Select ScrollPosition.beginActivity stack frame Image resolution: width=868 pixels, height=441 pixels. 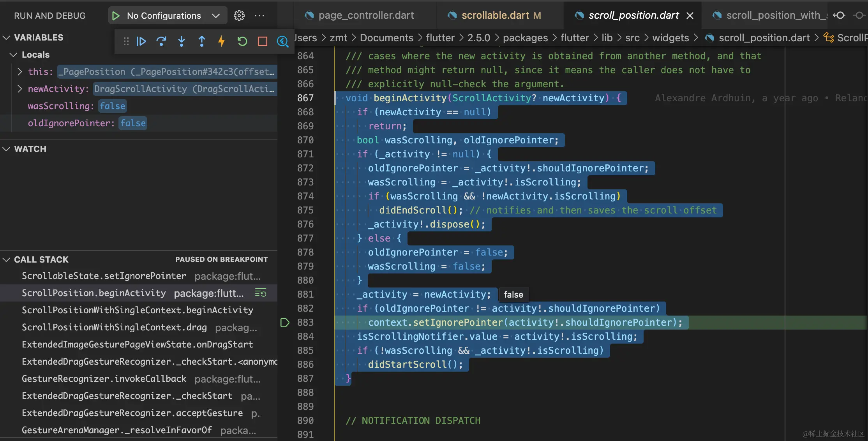(139, 293)
